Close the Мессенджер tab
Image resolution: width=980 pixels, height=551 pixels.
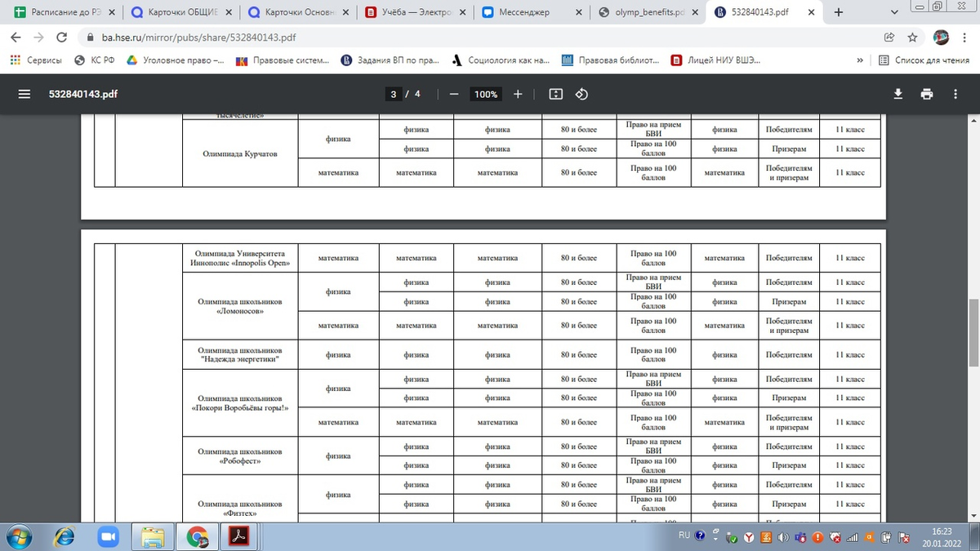578,12
